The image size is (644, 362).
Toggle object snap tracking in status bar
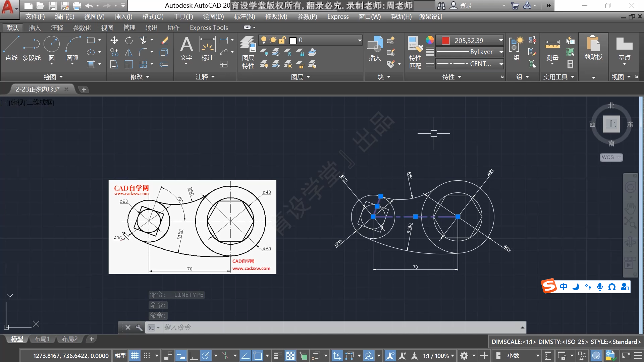(245, 356)
